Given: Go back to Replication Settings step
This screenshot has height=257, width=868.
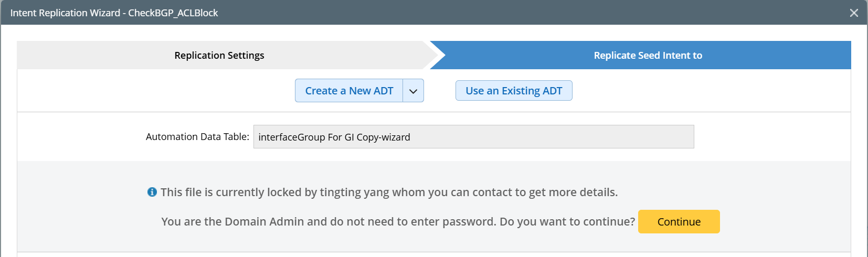Looking at the screenshot, I should click(x=219, y=55).
